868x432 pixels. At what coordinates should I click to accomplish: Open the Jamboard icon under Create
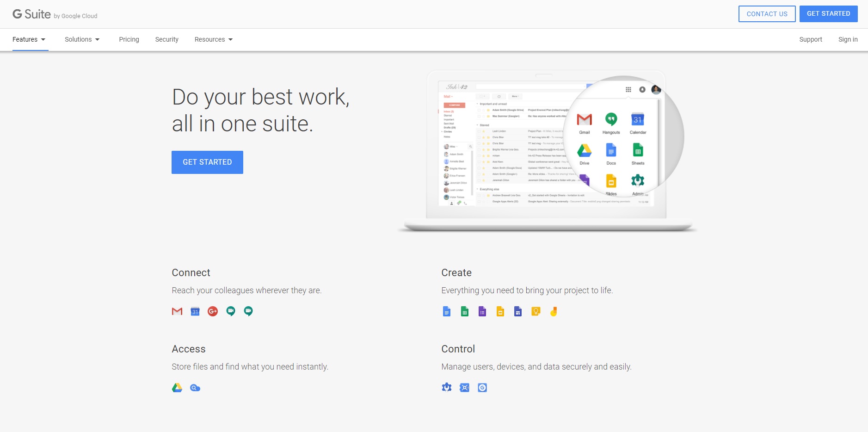click(554, 311)
